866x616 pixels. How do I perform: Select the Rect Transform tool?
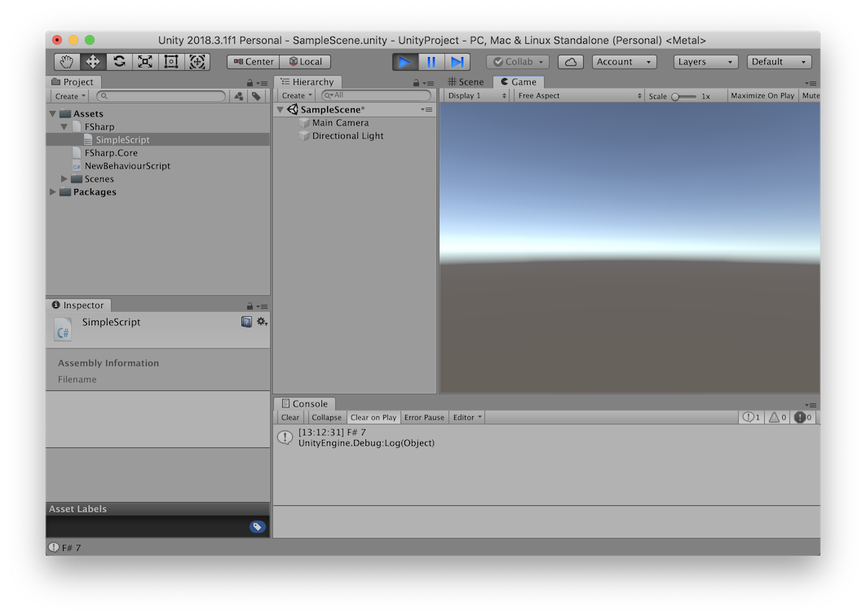[170, 61]
